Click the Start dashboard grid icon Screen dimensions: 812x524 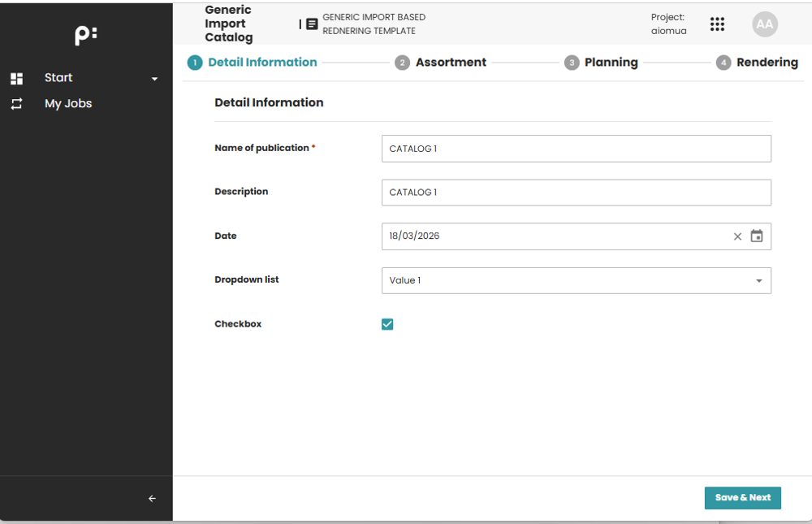[16, 78]
